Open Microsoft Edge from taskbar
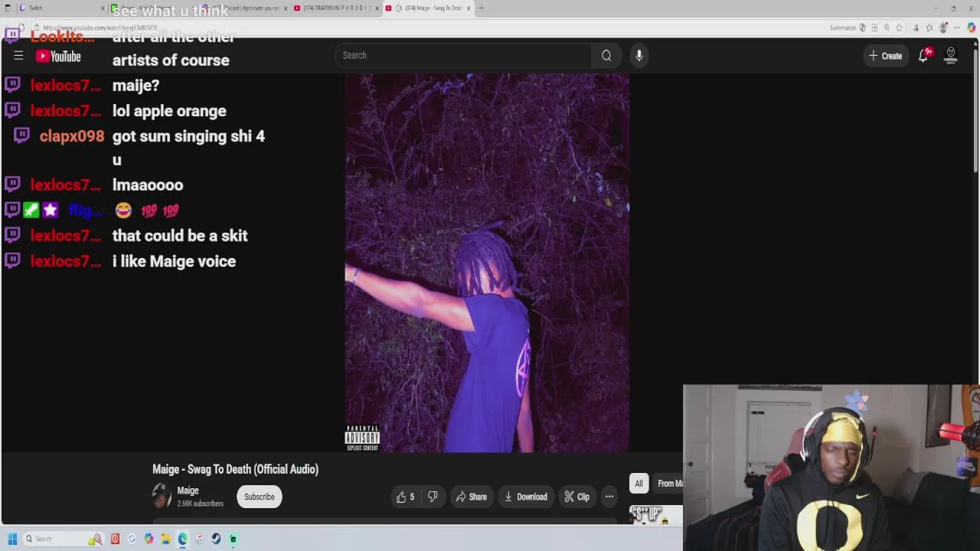980x551 pixels. (182, 539)
